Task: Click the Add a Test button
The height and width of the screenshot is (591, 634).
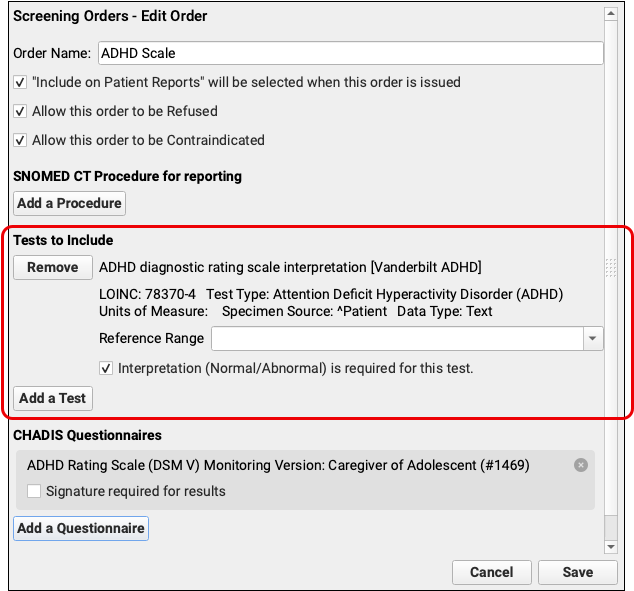Action: pyautogui.click(x=53, y=398)
